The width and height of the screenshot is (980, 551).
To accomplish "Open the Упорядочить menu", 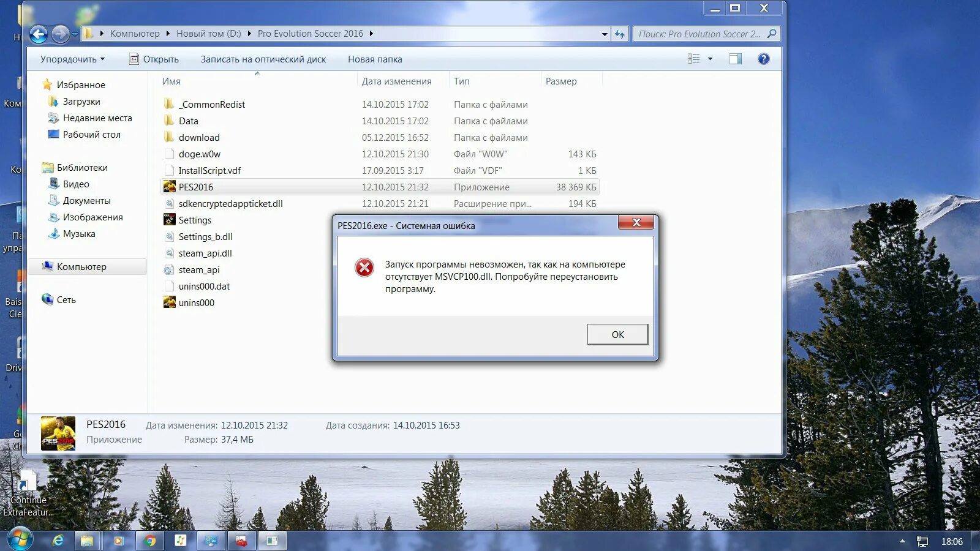I will pos(72,59).
